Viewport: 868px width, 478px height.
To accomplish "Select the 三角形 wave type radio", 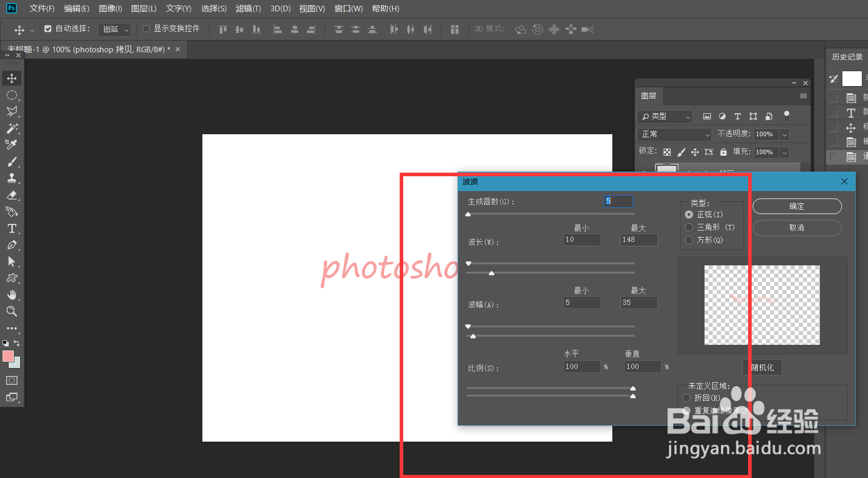I will tap(689, 227).
